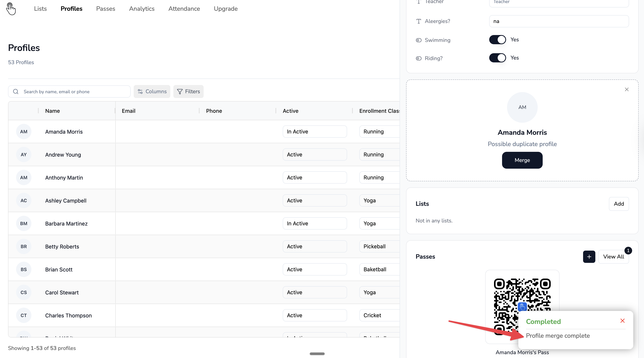Image resolution: width=644 pixels, height=358 pixels.
Task: Open Amanda Morris Active status dropdown
Action: 315,132
